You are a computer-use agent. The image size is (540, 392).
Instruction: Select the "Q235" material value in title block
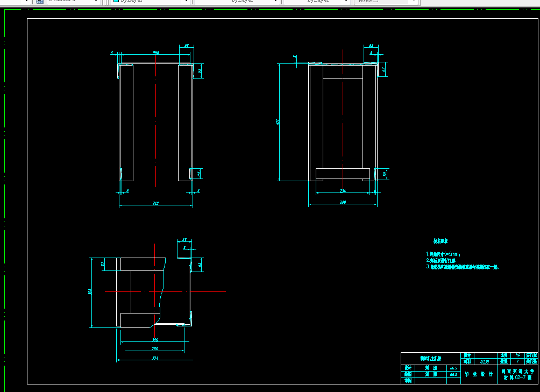(485, 362)
